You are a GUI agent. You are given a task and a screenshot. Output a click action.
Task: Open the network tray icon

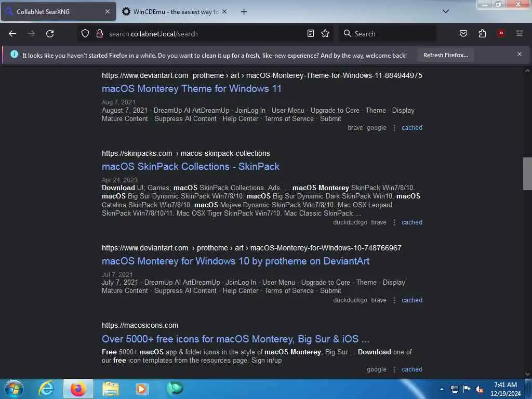point(454,389)
